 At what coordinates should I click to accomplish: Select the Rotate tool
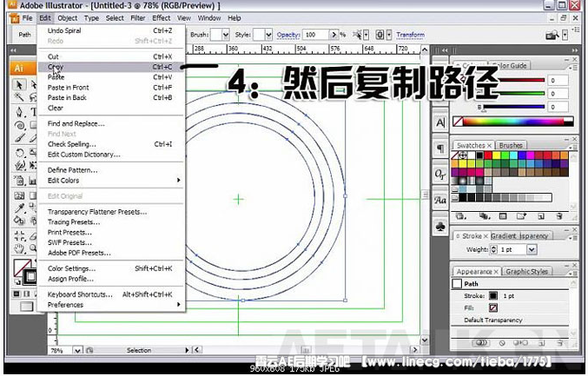tap(19, 152)
